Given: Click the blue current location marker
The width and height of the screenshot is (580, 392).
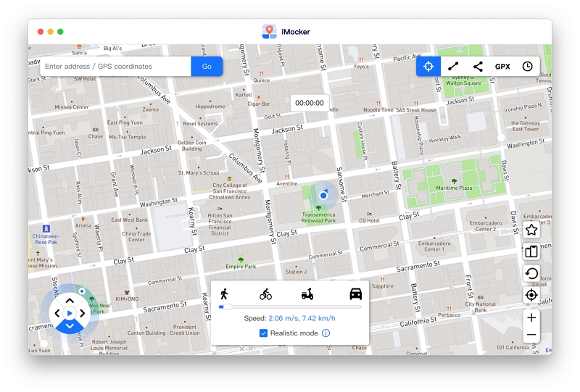Looking at the screenshot, I should (x=323, y=195).
